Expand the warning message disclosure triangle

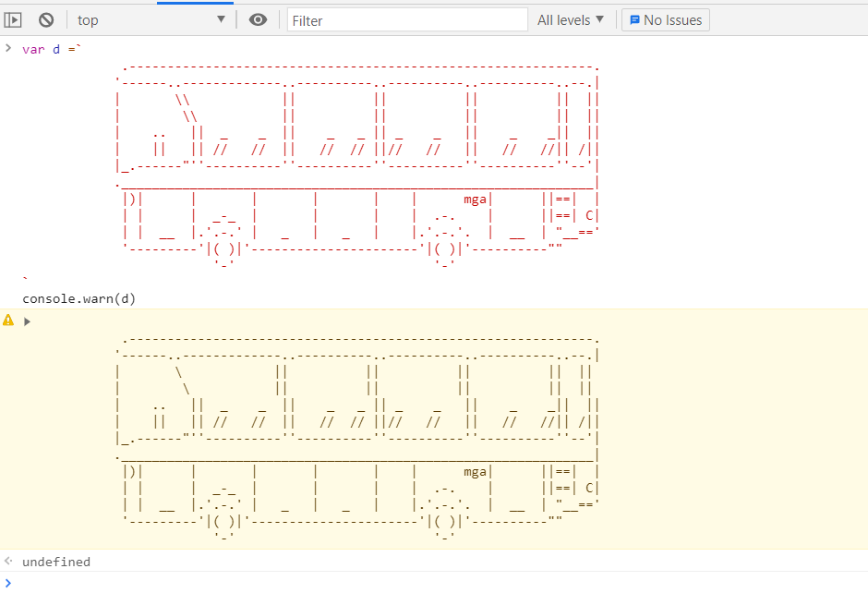point(27,321)
